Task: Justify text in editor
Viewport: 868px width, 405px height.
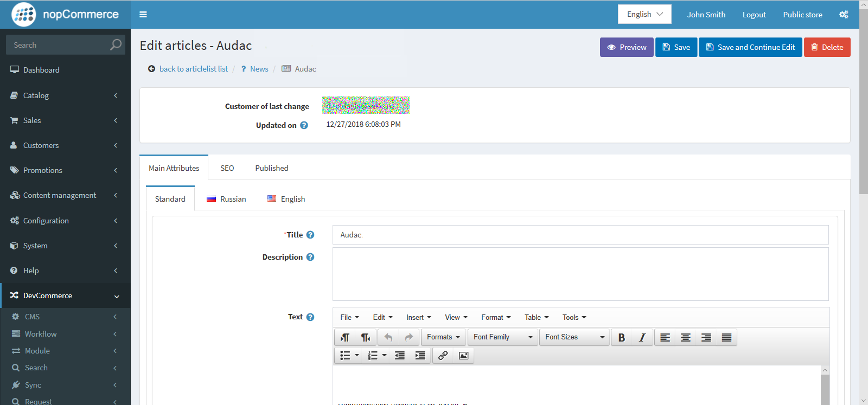Action: pos(727,337)
